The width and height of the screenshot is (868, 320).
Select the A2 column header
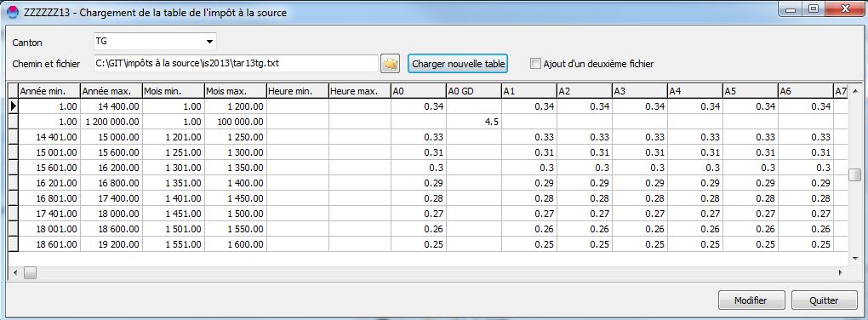[x=584, y=91]
